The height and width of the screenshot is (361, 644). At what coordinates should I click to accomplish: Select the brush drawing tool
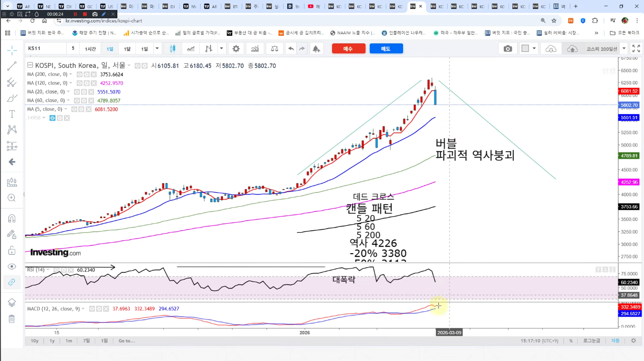pyautogui.click(x=12, y=98)
